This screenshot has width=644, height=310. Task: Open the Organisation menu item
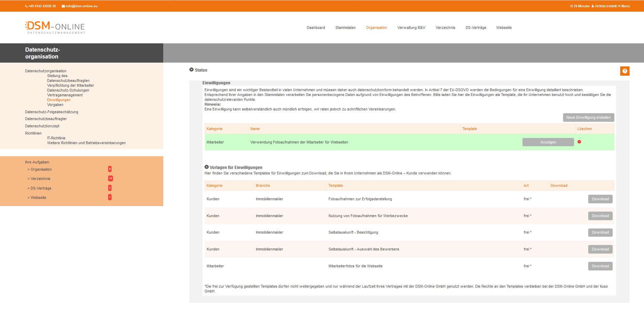coord(376,28)
